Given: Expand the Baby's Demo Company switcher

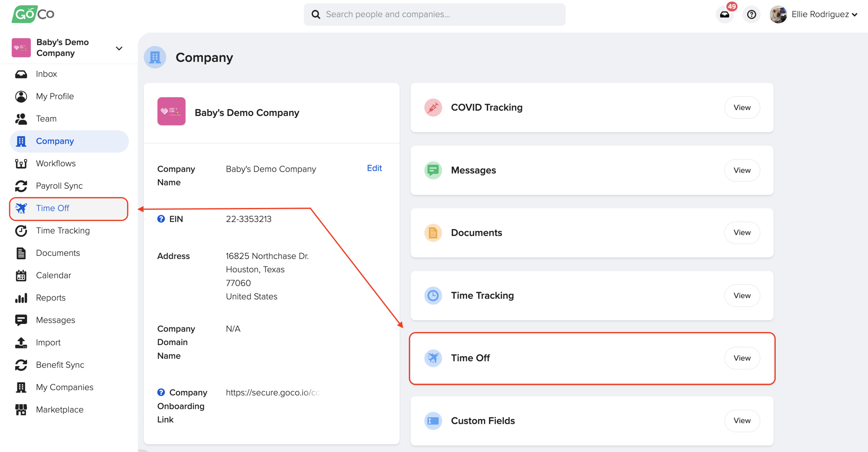Looking at the screenshot, I should tap(119, 48).
